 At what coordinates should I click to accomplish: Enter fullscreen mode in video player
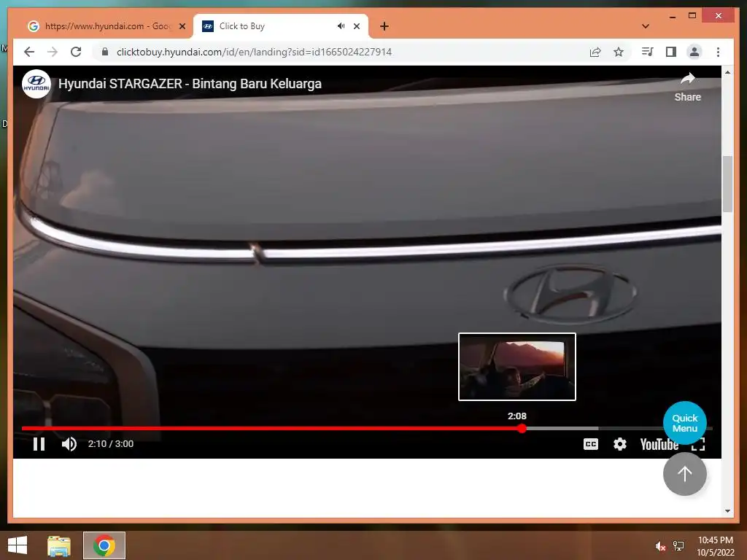coord(698,444)
